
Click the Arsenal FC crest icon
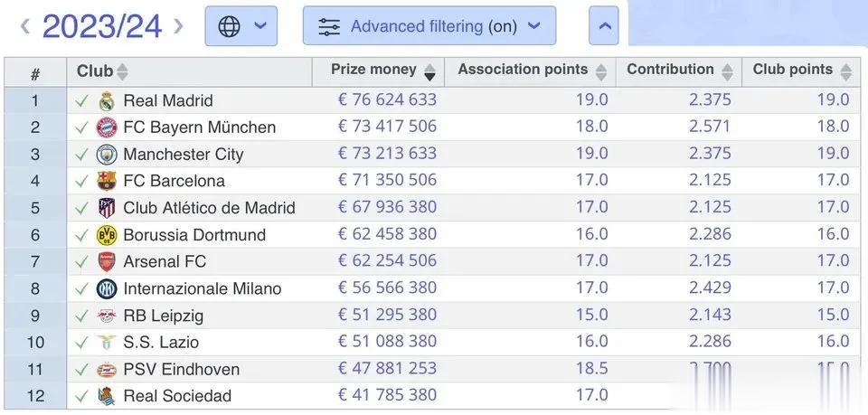click(107, 262)
